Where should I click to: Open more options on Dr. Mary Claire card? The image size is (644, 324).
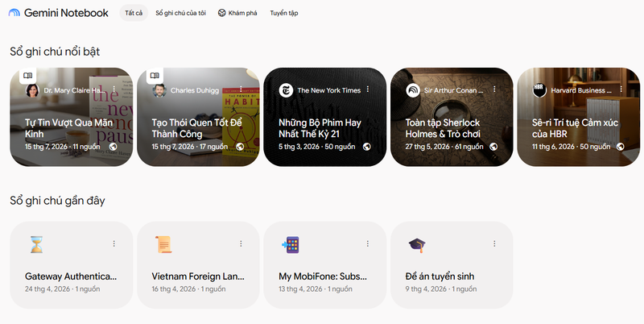tap(114, 89)
